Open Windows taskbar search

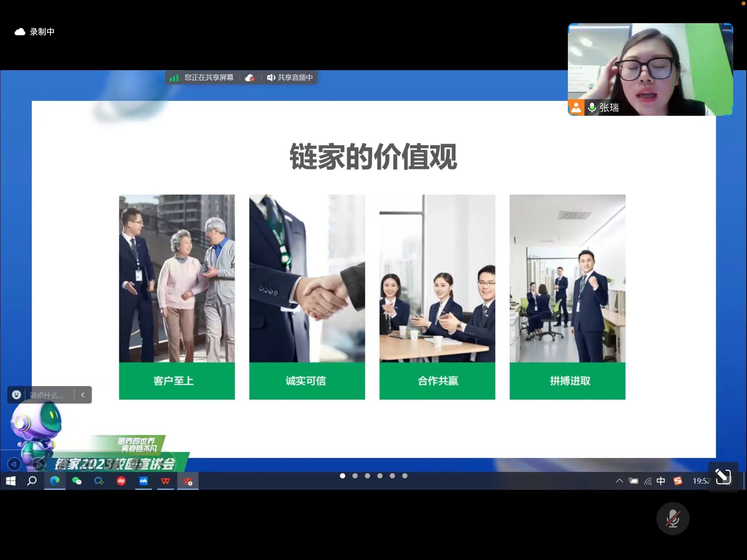[32, 481]
